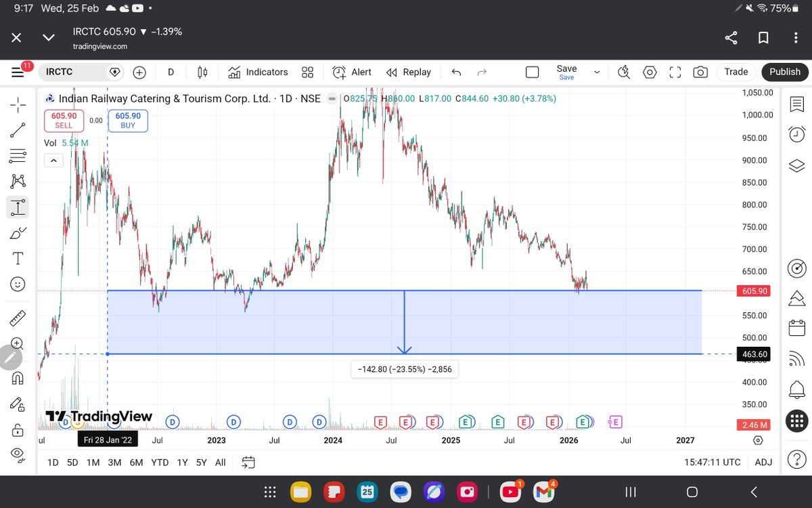812x508 pixels.
Task: Select the 3M time range
Action: (114, 463)
